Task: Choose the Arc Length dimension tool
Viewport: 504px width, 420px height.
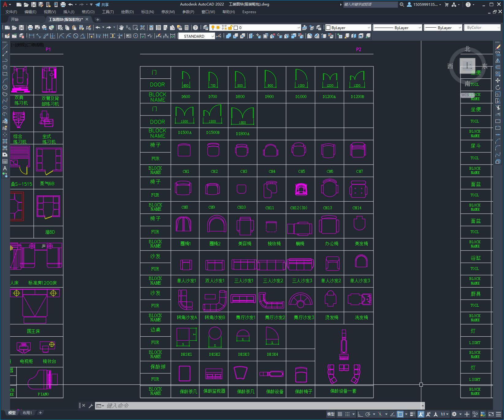Action: (46, 36)
